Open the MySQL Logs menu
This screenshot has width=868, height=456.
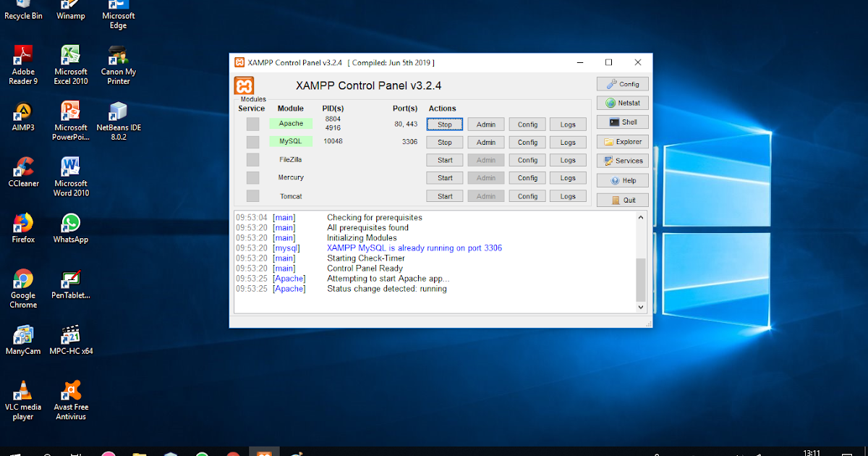pyautogui.click(x=568, y=143)
